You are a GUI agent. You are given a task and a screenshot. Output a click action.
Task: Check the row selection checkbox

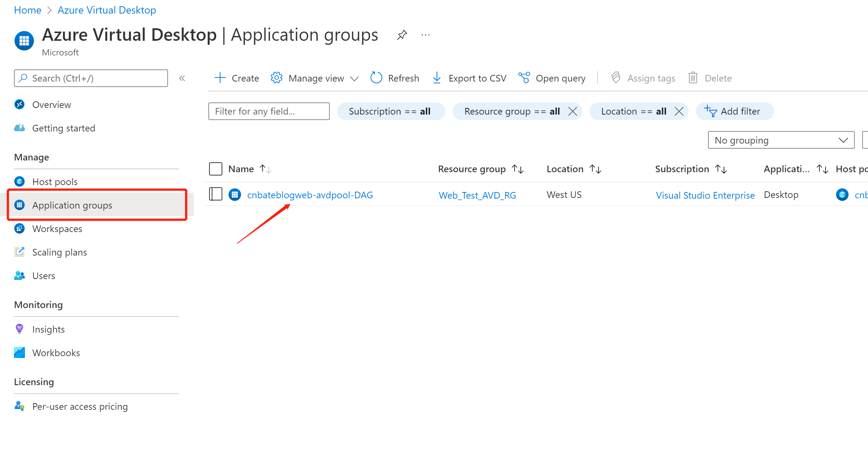(216, 194)
